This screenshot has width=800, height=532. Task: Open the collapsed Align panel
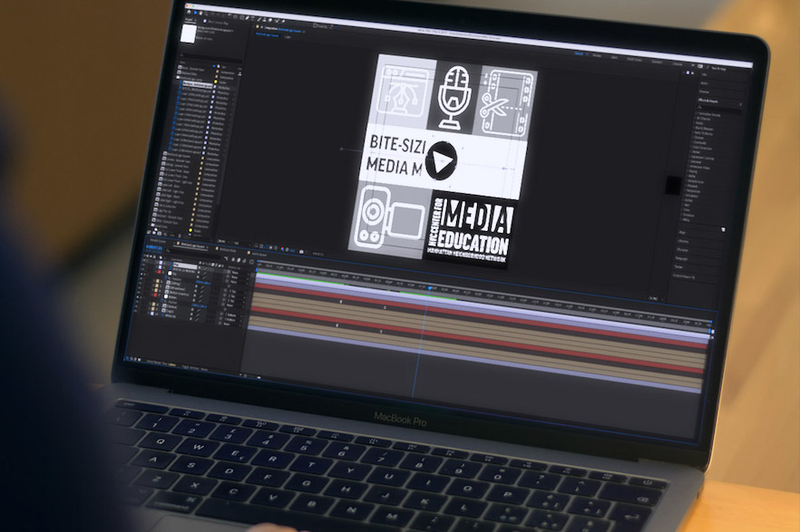pos(682,232)
